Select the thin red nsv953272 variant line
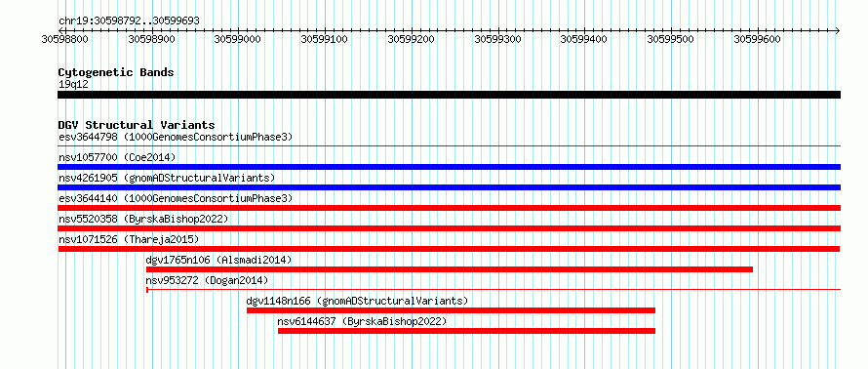The width and height of the screenshot is (868, 369). pyautogui.click(x=493, y=289)
